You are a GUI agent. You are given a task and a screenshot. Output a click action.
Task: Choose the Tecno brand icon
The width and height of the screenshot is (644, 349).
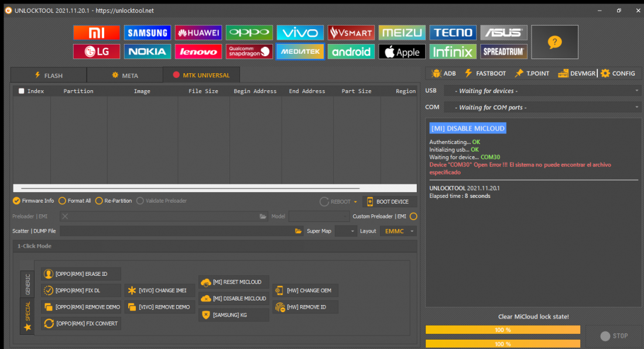[453, 32]
